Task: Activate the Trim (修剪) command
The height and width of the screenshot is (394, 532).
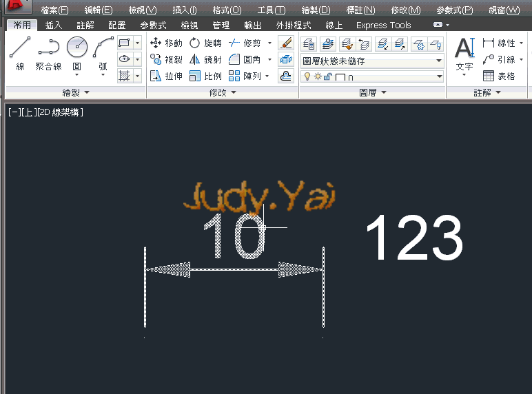Action: [x=245, y=43]
